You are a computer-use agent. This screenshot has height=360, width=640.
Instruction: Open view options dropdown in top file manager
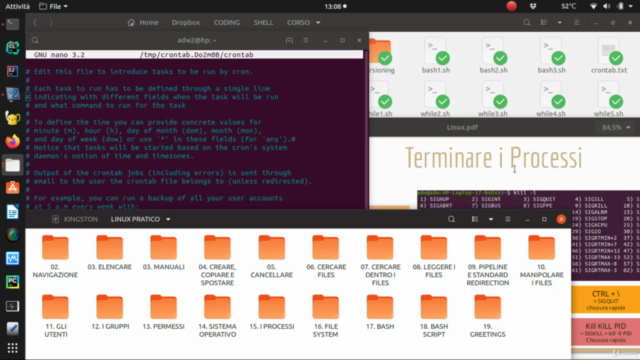tap(560, 22)
